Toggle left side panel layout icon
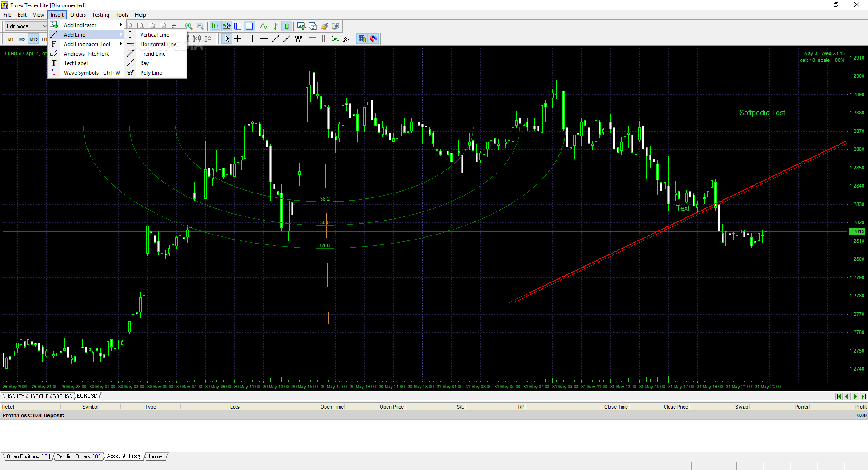Screen dimensions: 868x470 (x=238, y=26)
